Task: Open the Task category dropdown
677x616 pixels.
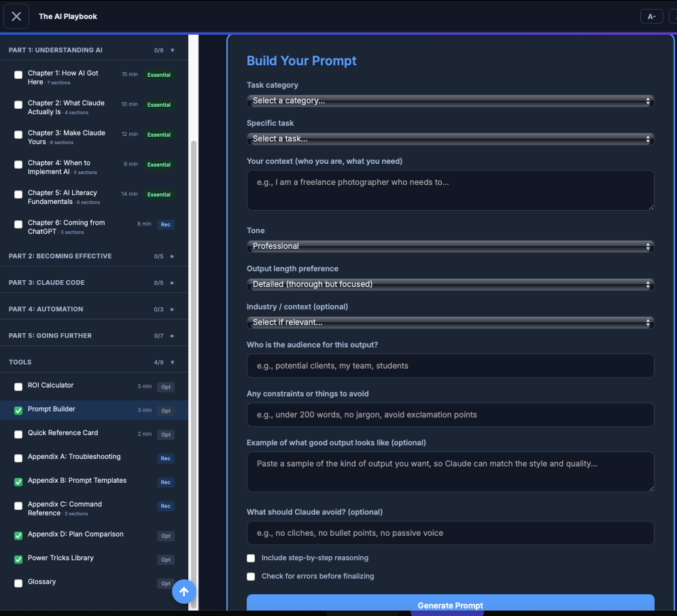Action: 449,100
